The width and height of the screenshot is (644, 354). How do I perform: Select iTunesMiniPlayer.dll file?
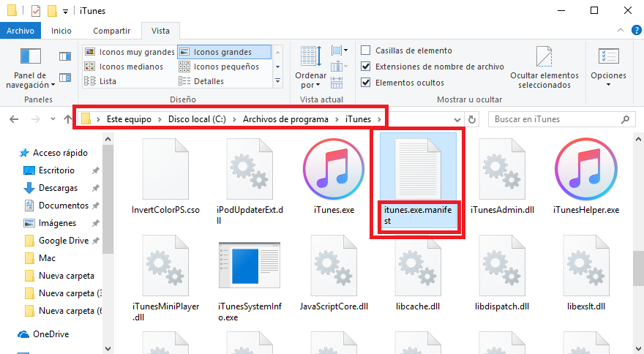click(x=165, y=279)
